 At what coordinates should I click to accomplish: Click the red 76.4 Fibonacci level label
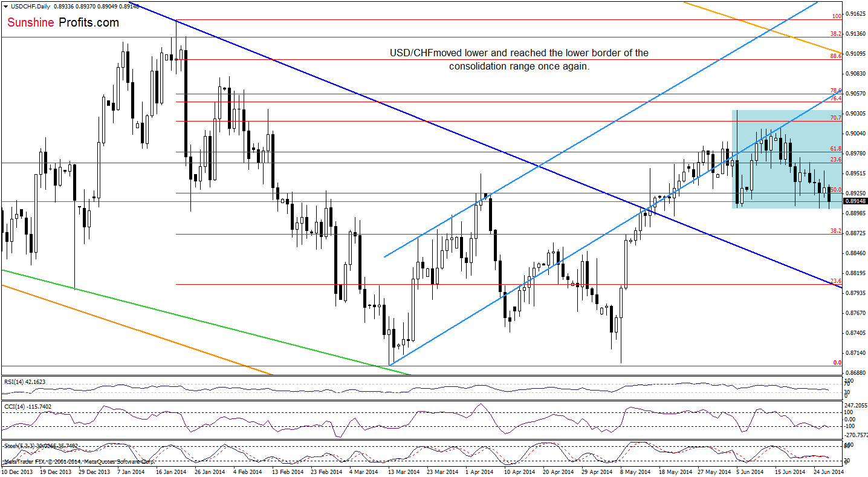(x=836, y=98)
